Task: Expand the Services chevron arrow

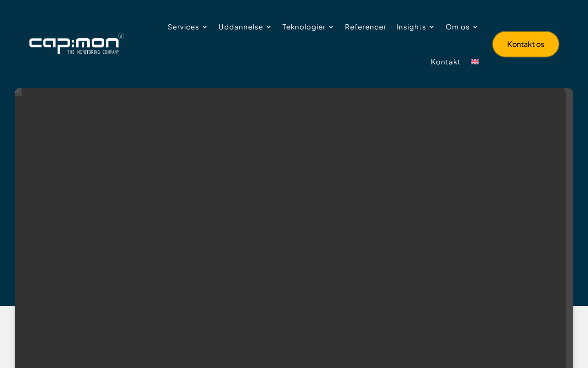Action: 205,27
